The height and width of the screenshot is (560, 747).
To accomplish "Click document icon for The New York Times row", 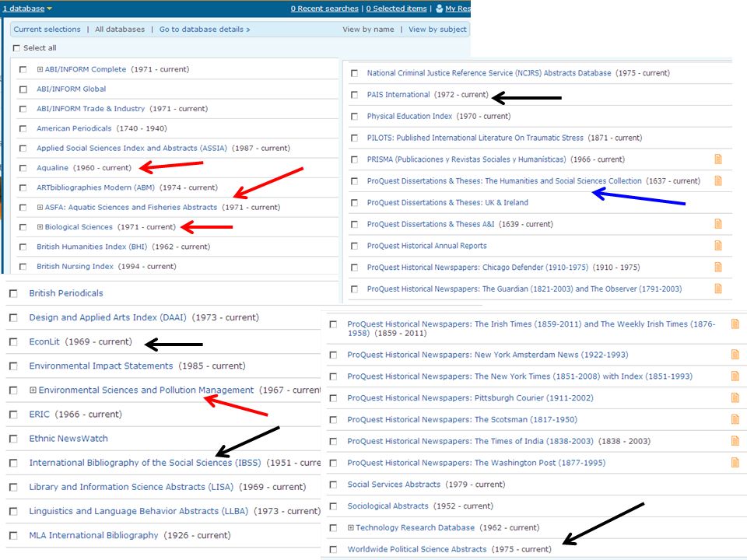I will coord(735,376).
